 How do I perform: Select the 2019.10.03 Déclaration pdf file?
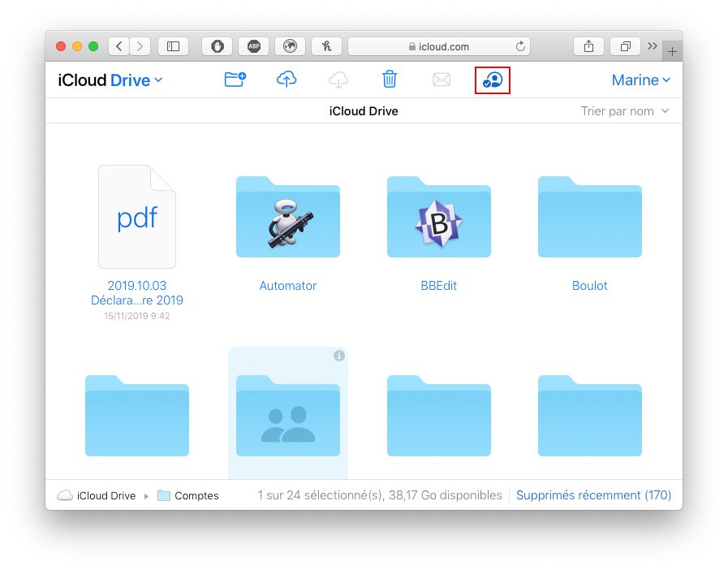point(136,219)
